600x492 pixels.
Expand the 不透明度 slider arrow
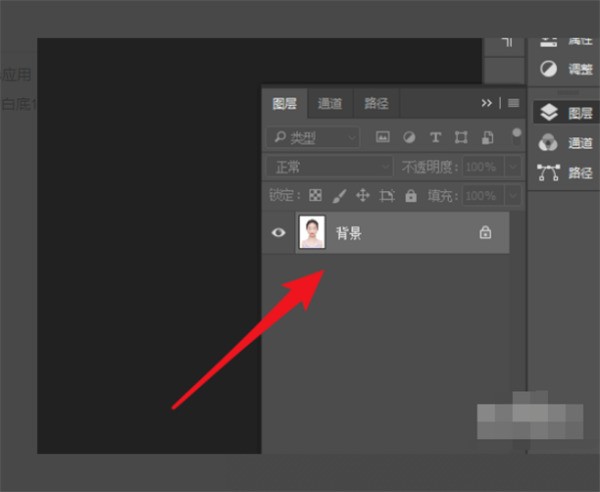click(x=513, y=167)
